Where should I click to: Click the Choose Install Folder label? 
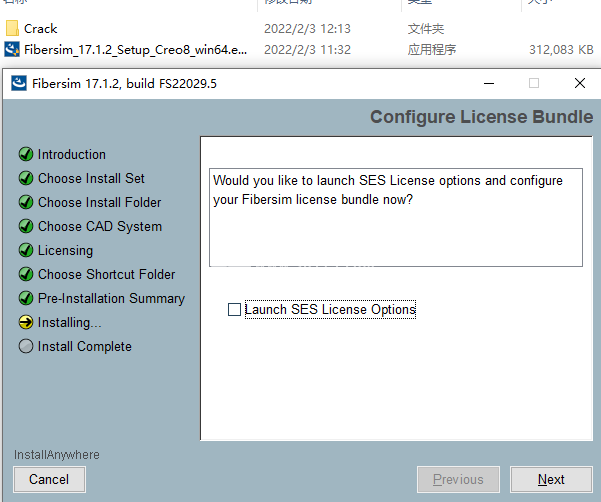click(99, 202)
